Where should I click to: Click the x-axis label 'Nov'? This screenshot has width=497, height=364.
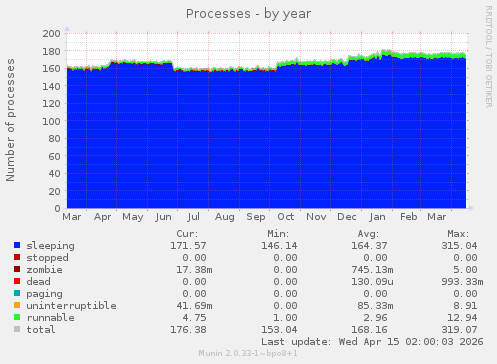point(316,217)
